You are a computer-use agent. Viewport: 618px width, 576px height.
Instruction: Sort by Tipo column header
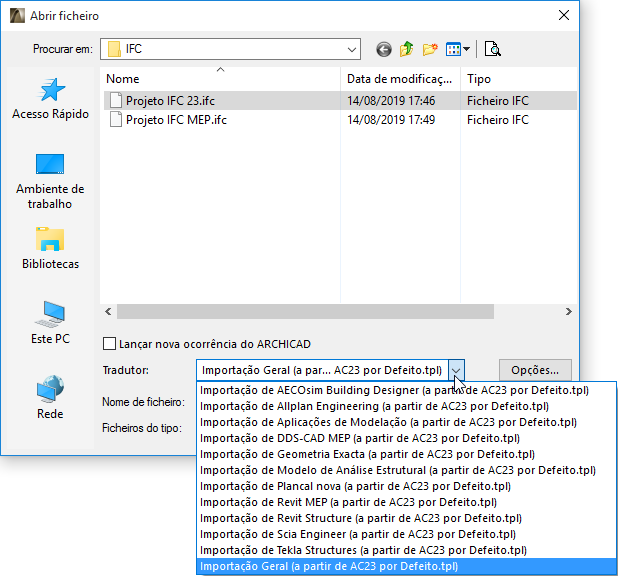518,79
